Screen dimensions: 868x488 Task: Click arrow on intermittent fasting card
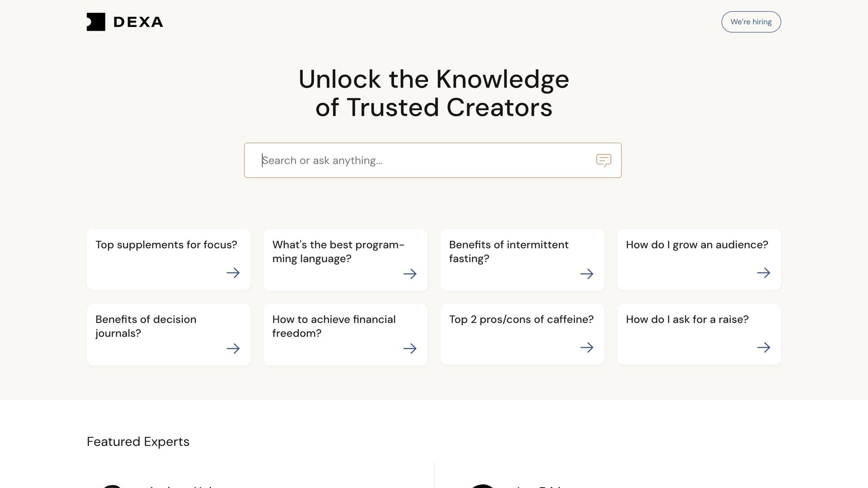[587, 274]
